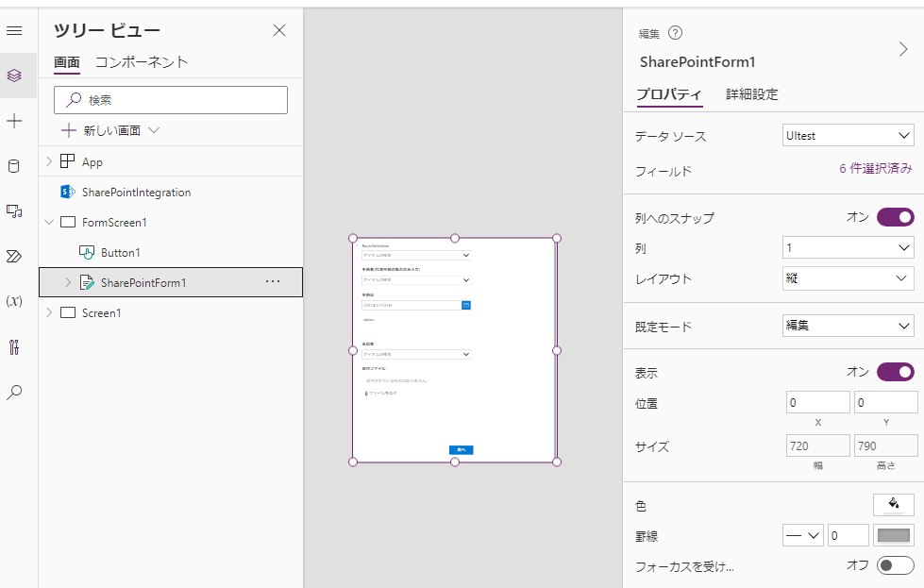Open the 列 columns dropdown
The height and width of the screenshot is (588, 924).
848,247
